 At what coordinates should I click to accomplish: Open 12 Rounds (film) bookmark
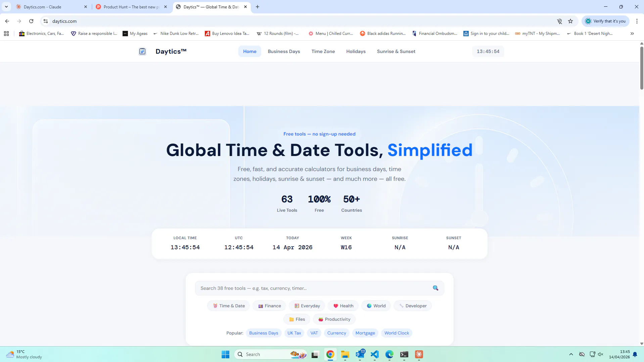[x=278, y=34]
